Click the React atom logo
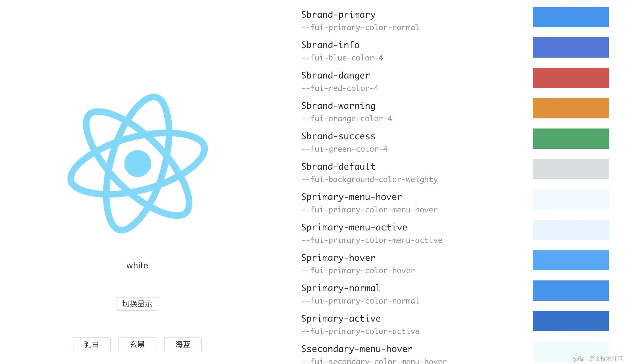Image resolution: width=625 pixels, height=364 pixels. 137,163
